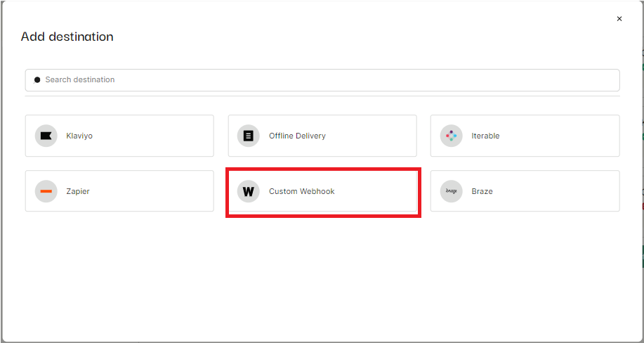The height and width of the screenshot is (343, 644).
Task: Select the Klaviyo destination label
Action: pos(79,136)
